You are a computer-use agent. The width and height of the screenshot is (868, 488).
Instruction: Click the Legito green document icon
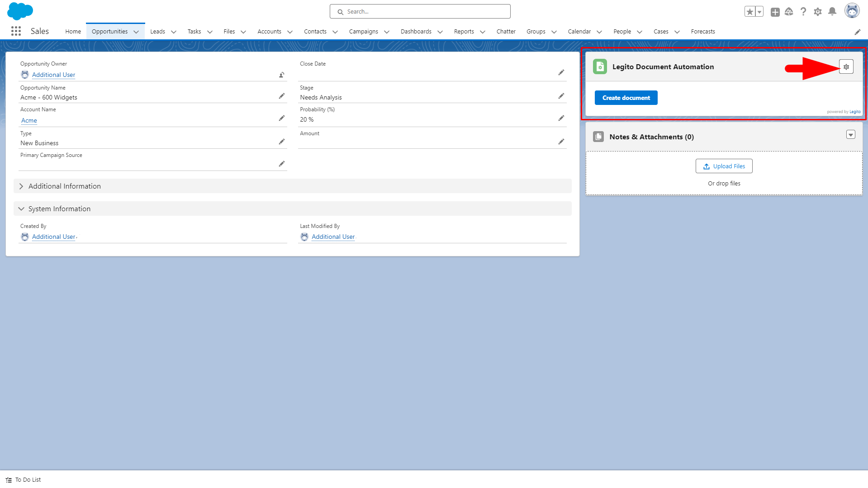(600, 66)
